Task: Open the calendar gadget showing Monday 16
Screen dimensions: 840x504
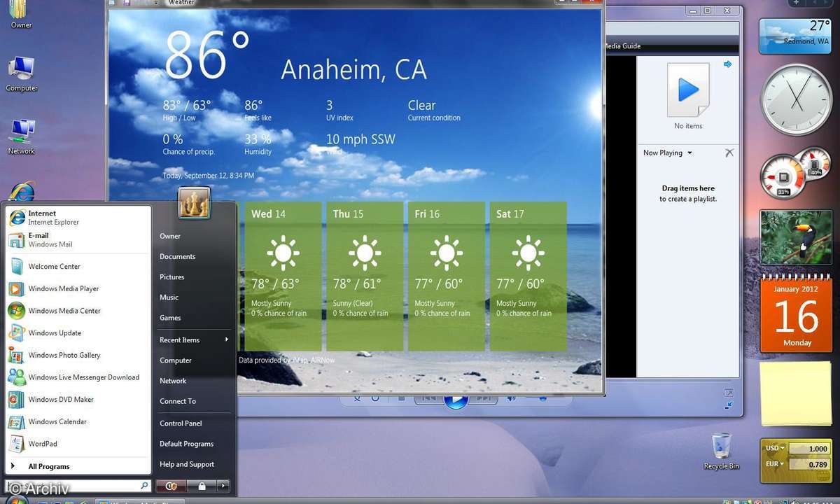Action: point(796,312)
